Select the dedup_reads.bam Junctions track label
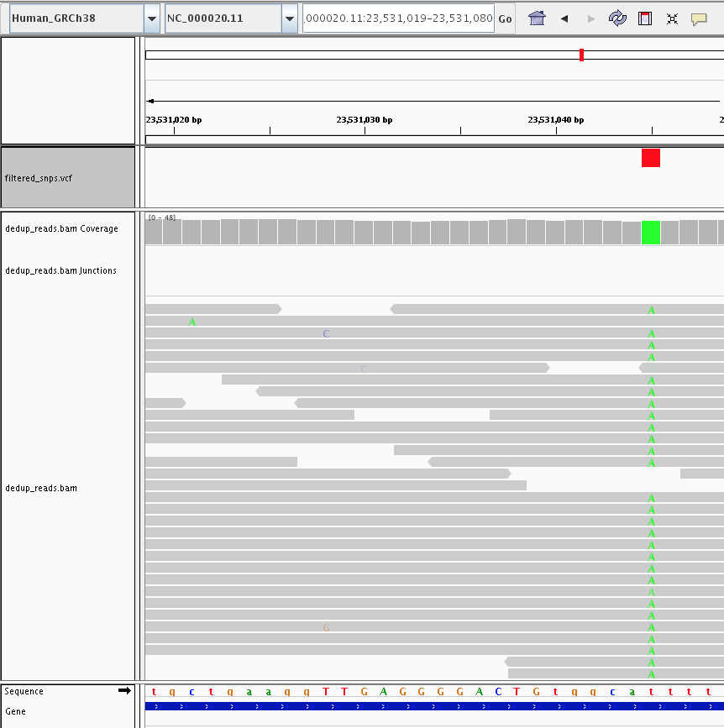This screenshot has width=724, height=728. [x=60, y=270]
